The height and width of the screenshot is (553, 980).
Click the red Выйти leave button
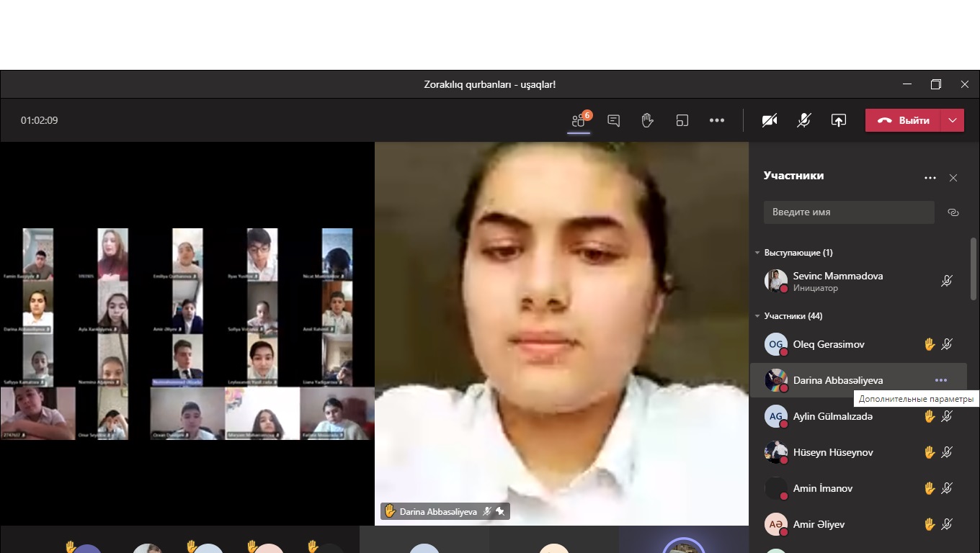904,120
